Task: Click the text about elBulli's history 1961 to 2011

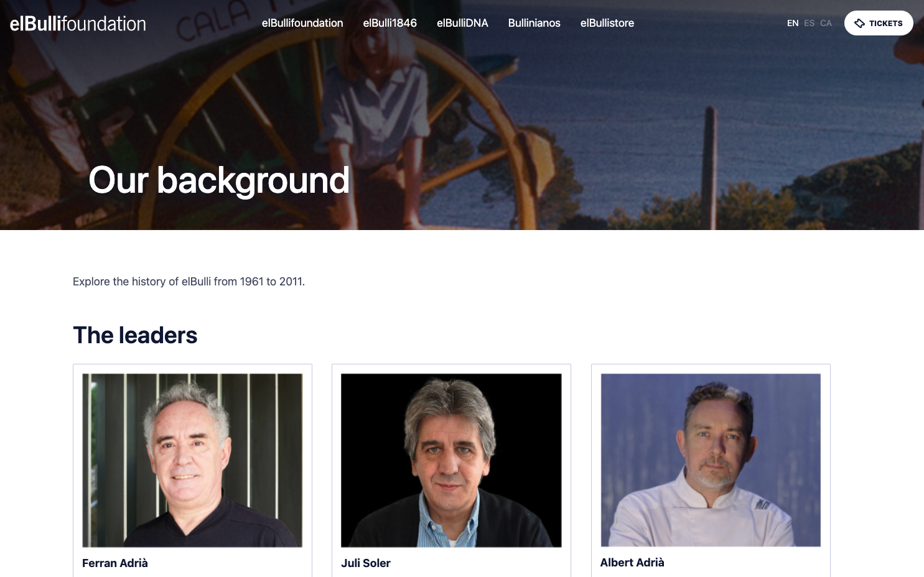Action: (x=189, y=281)
